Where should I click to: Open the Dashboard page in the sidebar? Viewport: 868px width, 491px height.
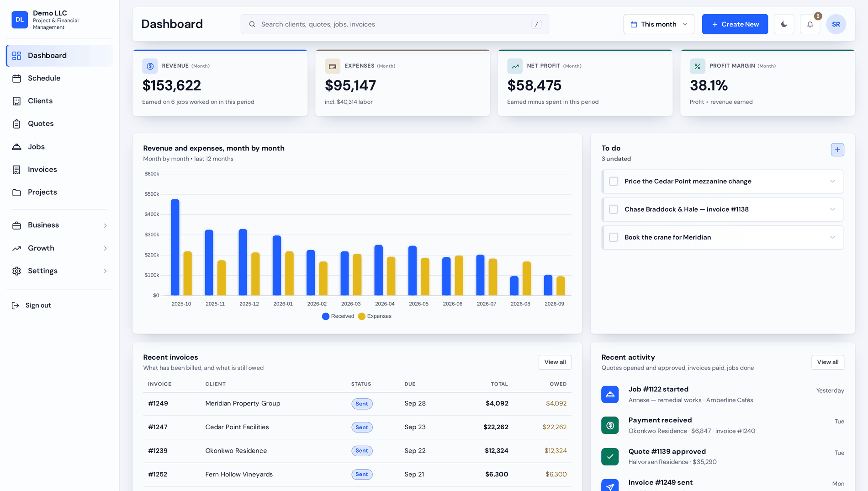(x=59, y=56)
